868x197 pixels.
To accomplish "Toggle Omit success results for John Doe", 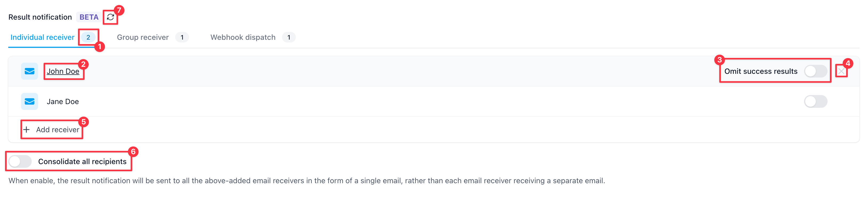I will pyautogui.click(x=816, y=71).
